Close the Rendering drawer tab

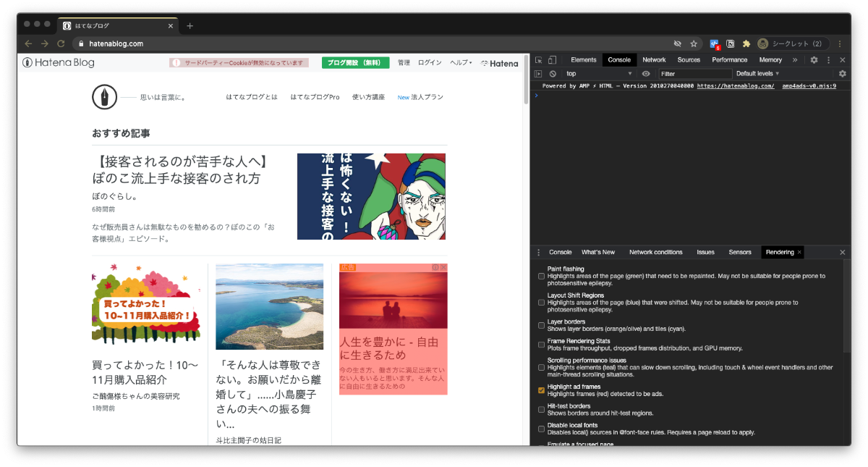[799, 253]
